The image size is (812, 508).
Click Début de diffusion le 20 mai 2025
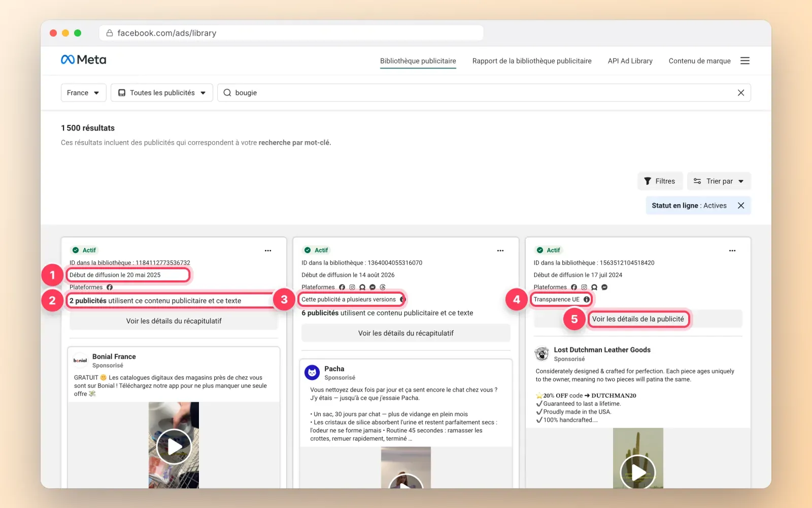[115, 275]
